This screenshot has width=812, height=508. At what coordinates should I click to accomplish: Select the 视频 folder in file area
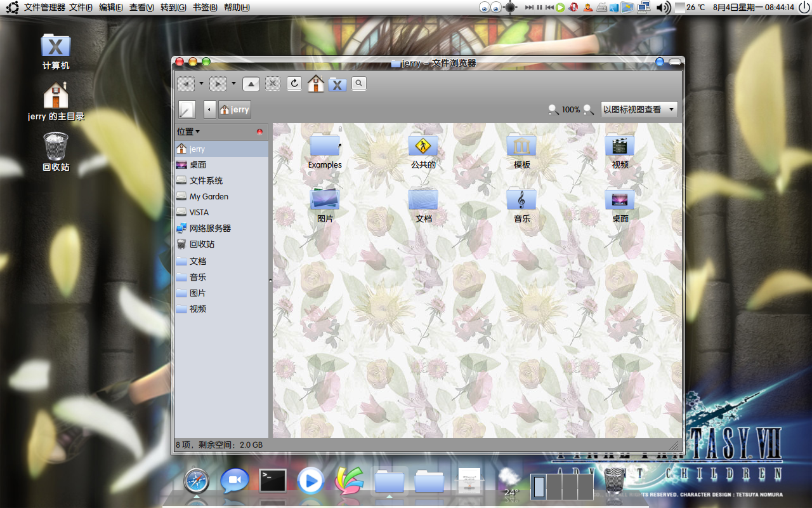point(620,145)
